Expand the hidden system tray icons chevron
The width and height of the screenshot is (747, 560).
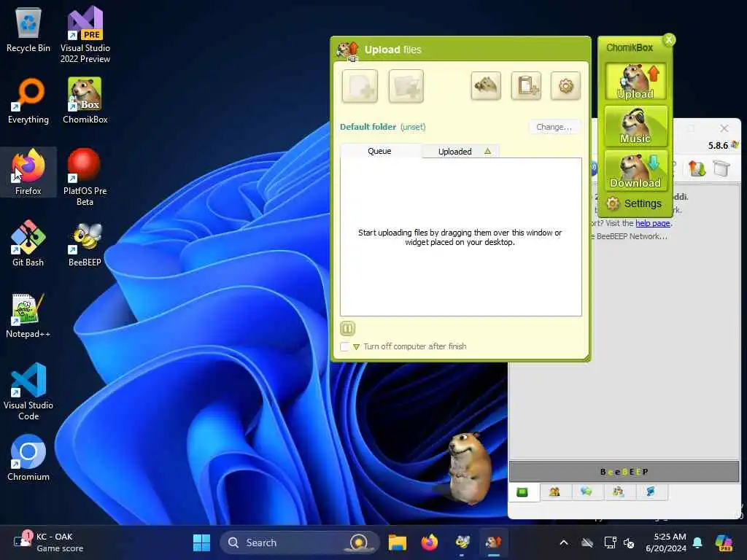564,542
